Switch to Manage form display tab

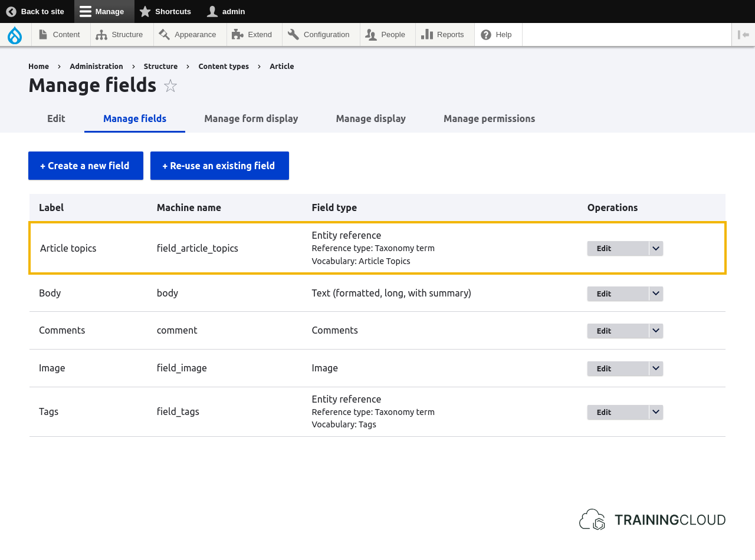point(251,118)
